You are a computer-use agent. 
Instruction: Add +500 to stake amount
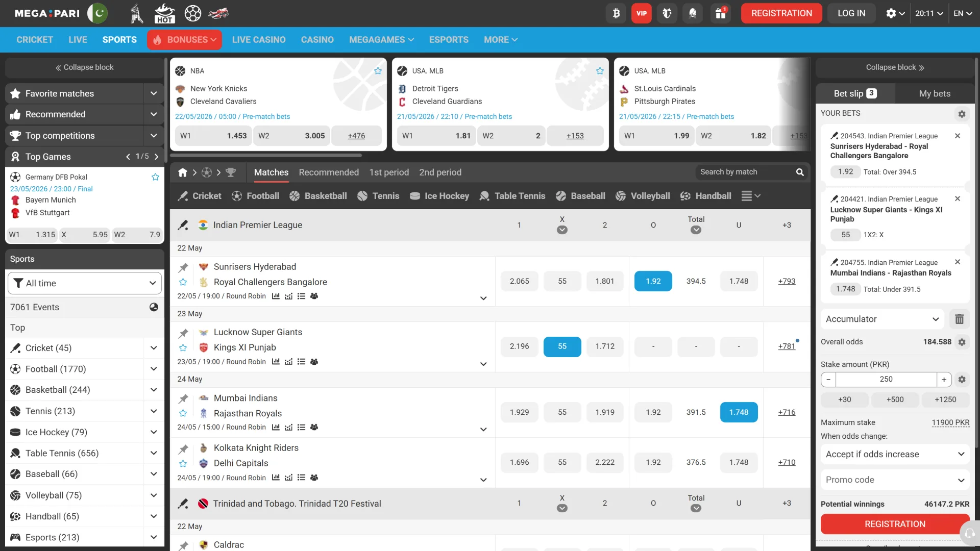895,399
